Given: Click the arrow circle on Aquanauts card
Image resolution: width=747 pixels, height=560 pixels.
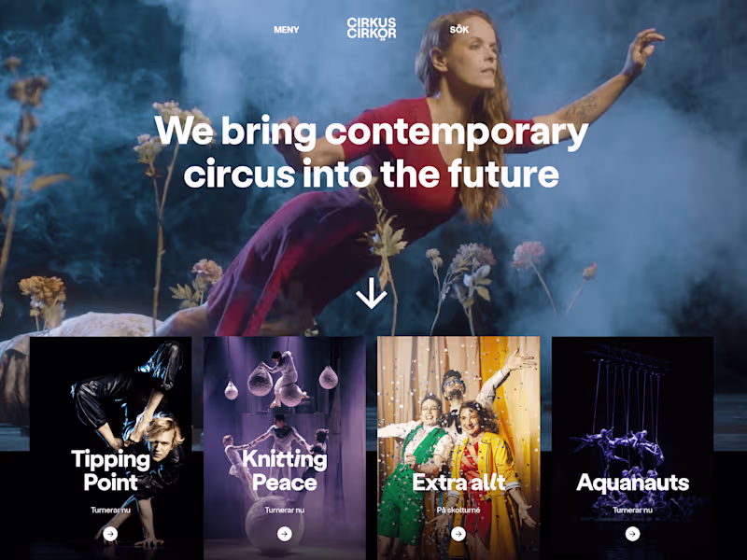Looking at the screenshot, I should pyautogui.click(x=633, y=534).
